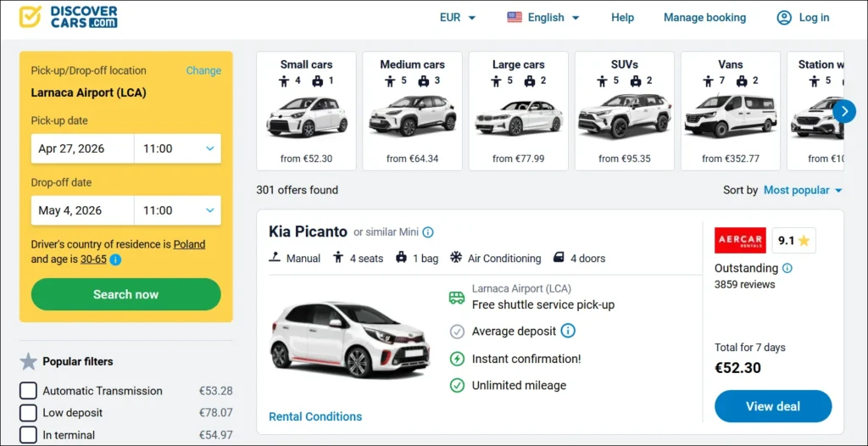Open the EUR currency dropdown
The width and height of the screenshot is (868, 446).
[457, 17]
